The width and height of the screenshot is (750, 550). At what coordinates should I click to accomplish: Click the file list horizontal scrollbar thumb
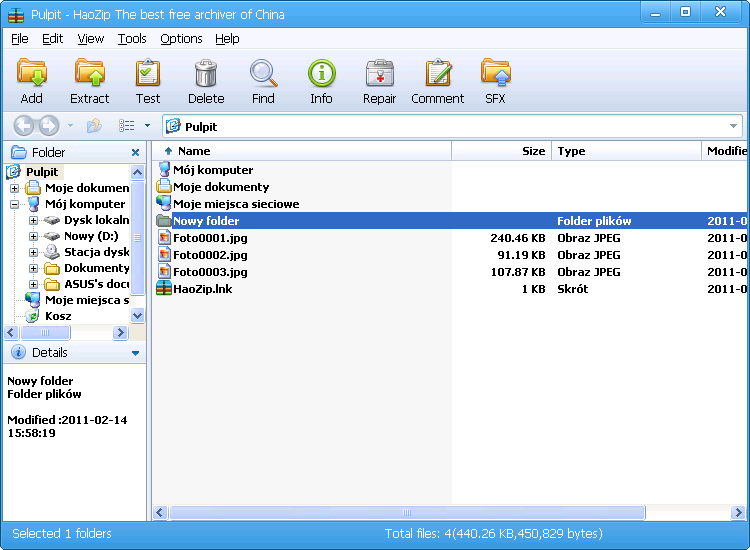coord(407,512)
